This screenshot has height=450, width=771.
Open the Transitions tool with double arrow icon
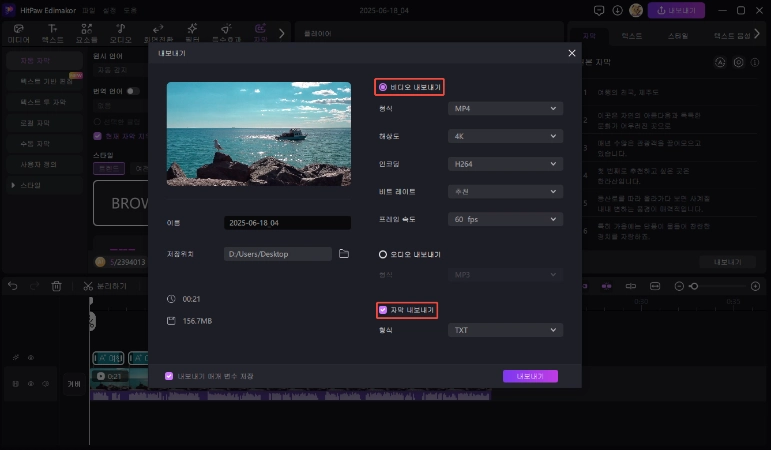[158, 33]
